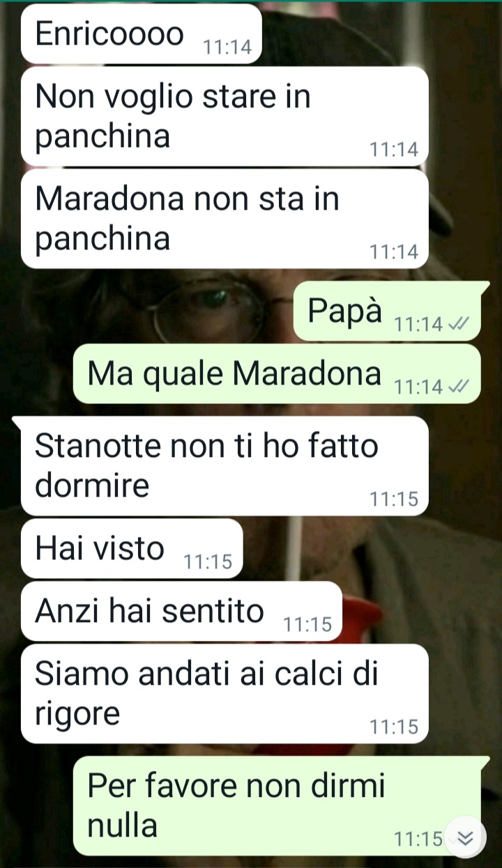Tap timestamp of 'Siamo andati ai calci di rigore'
This screenshot has height=868, width=502.
(394, 727)
